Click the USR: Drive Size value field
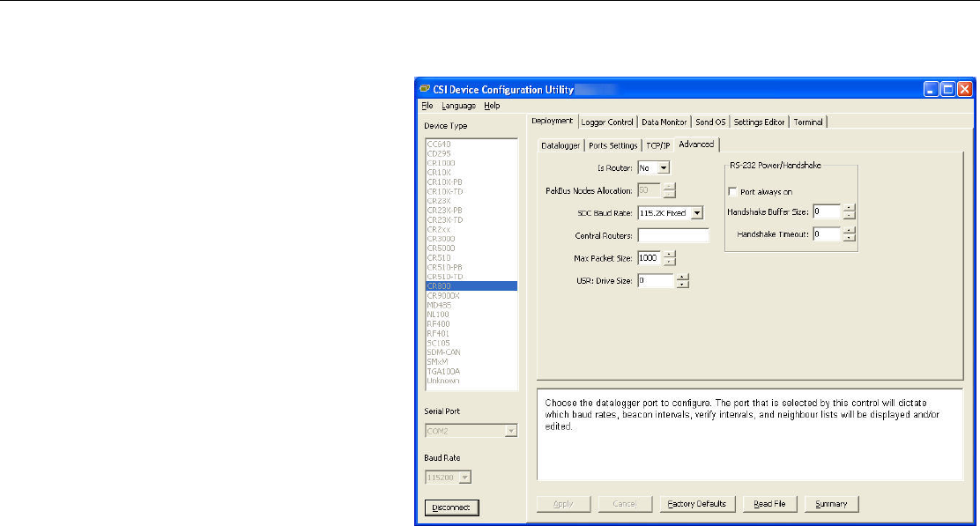 pyautogui.click(x=657, y=280)
